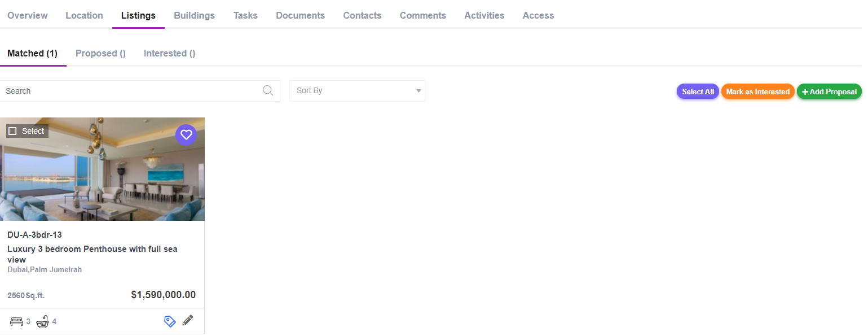Click the pencil edit icon
The width and height of the screenshot is (868, 336).
tap(188, 321)
